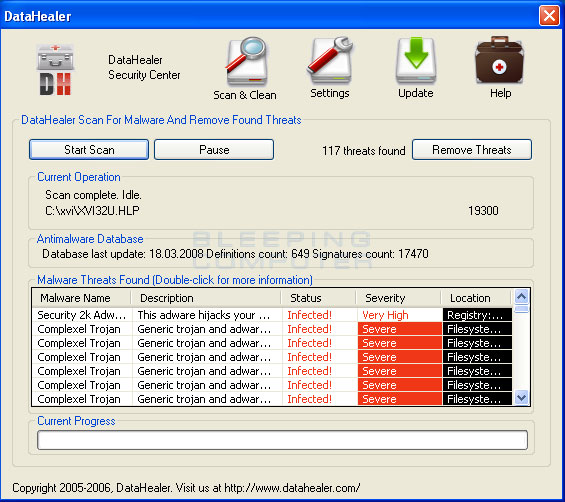Close the DataHealer window
This screenshot has height=502, width=565.
click(x=549, y=16)
